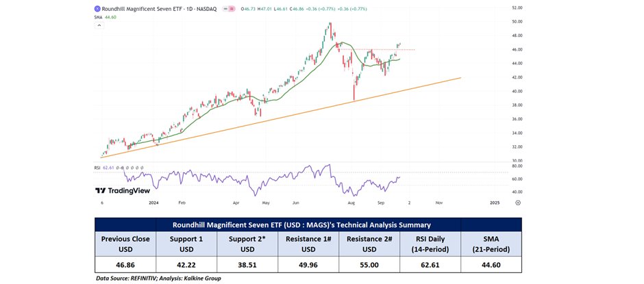Click the Roundhill symbol logo icon
The image size is (644, 284).
pyautogui.click(x=97, y=8)
